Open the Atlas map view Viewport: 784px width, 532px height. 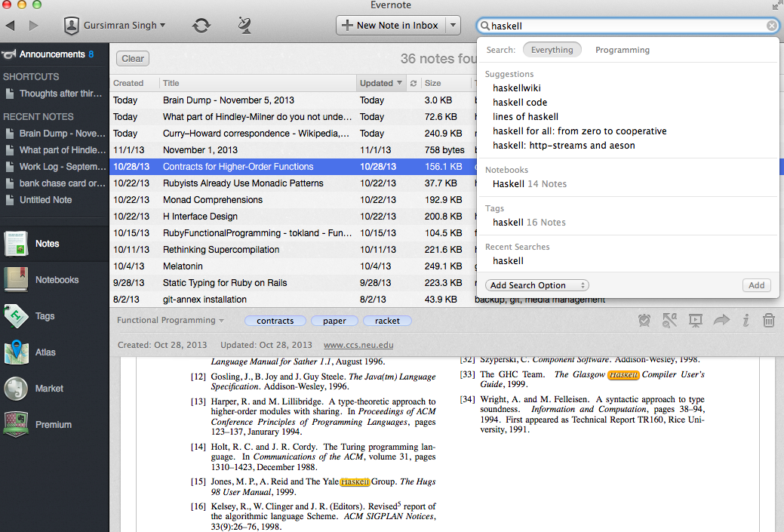tap(54, 352)
